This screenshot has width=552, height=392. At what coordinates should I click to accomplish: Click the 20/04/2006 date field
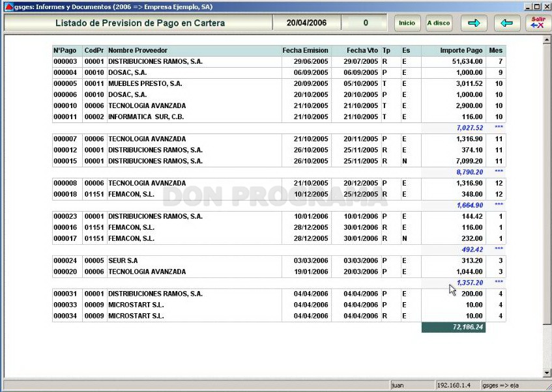(306, 23)
